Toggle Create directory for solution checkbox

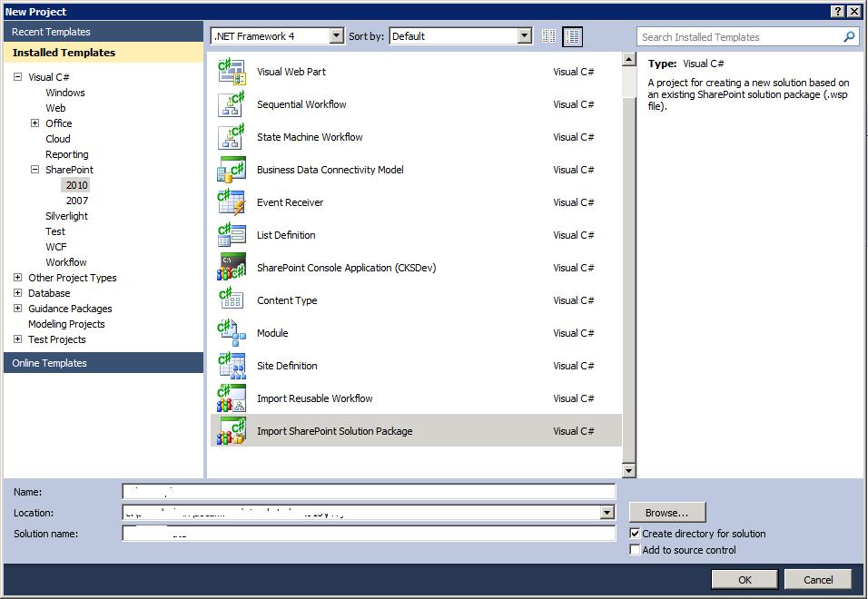[x=635, y=533]
